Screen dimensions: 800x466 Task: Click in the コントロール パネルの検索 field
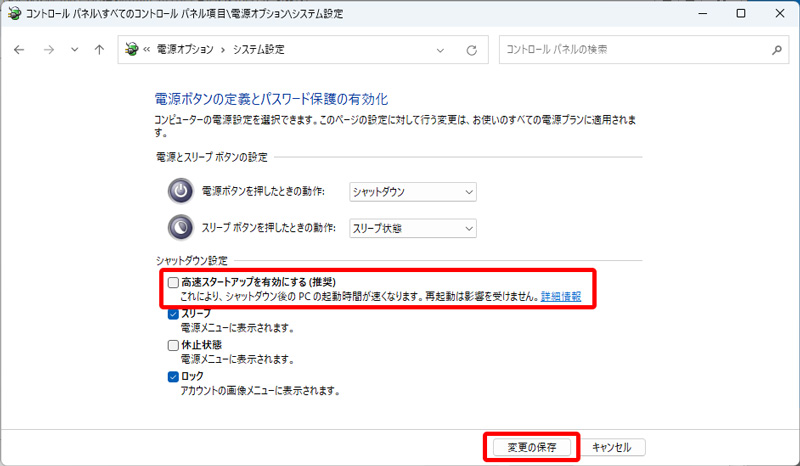click(x=630, y=50)
